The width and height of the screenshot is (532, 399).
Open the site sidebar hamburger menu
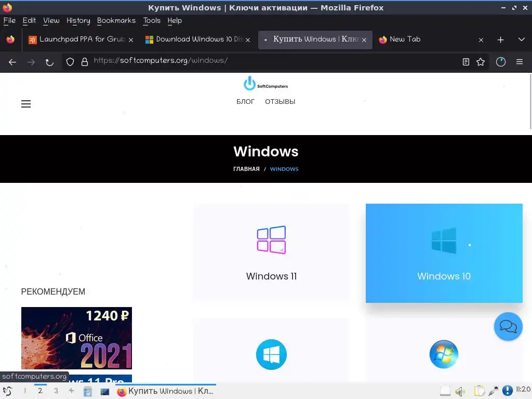point(26,104)
